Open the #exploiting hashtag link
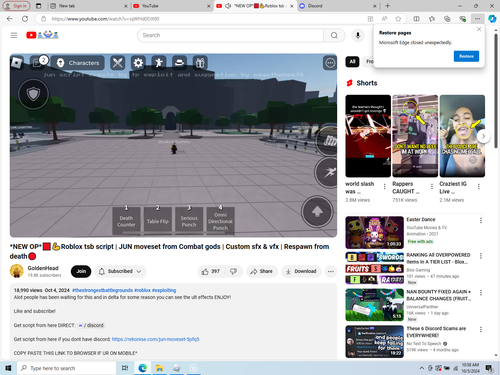The width and height of the screenshot is (500, 375). pos(164,290)
